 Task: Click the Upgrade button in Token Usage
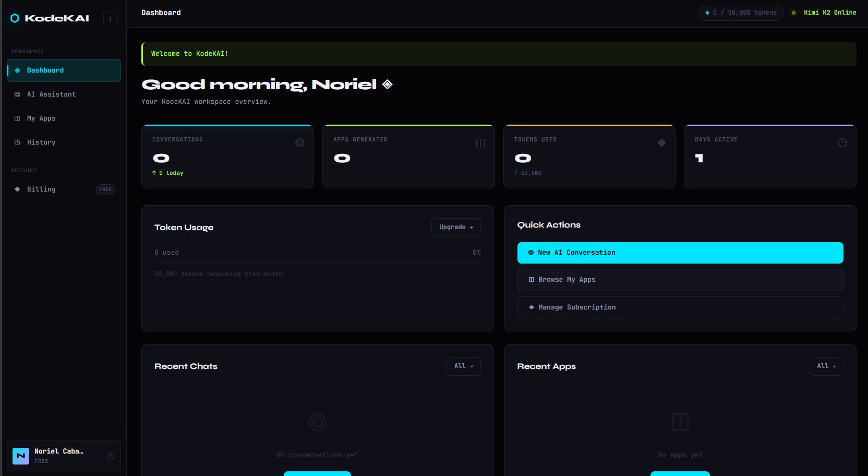(456, 227)
